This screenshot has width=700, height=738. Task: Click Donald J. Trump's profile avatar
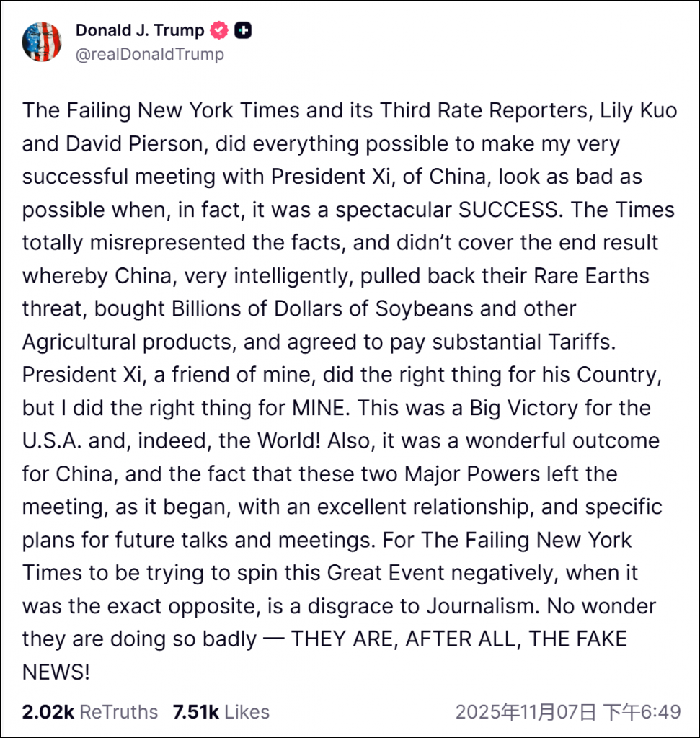tap(42, 42)
